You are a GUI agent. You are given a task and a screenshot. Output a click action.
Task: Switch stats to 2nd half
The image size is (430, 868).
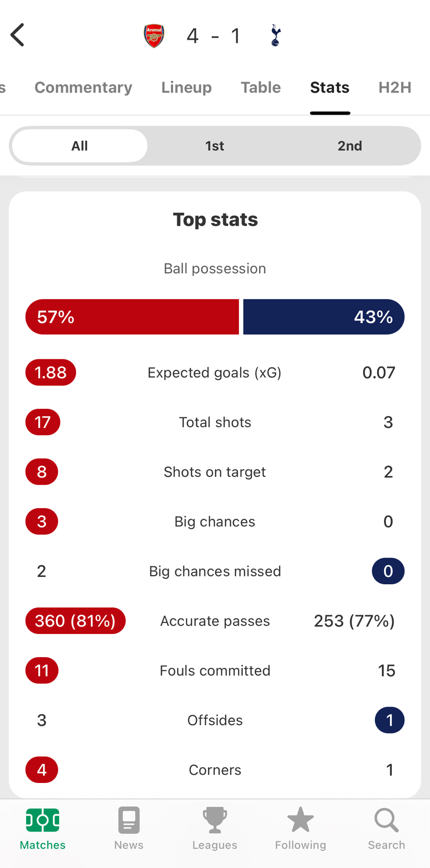[x=350, y=146]
